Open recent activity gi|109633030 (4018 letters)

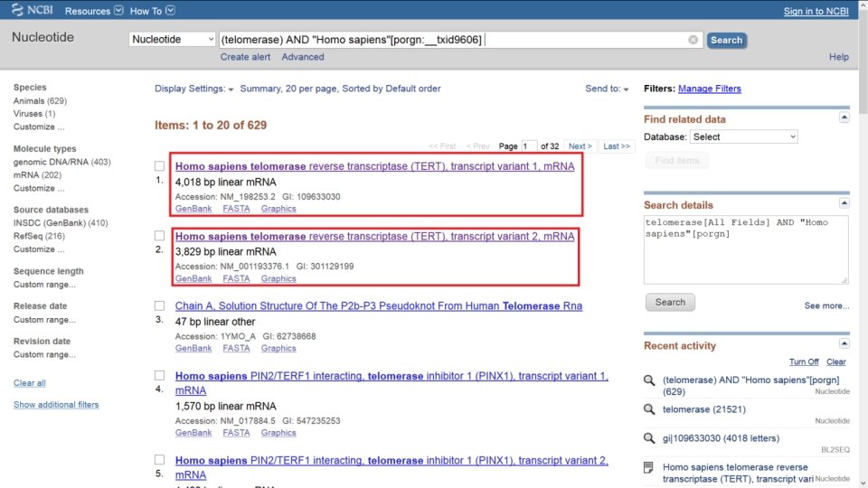[721, 438]
